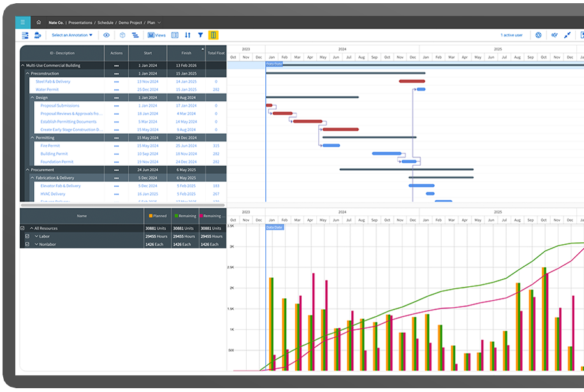Expand the Nonlabor resource row

(36, 244)
